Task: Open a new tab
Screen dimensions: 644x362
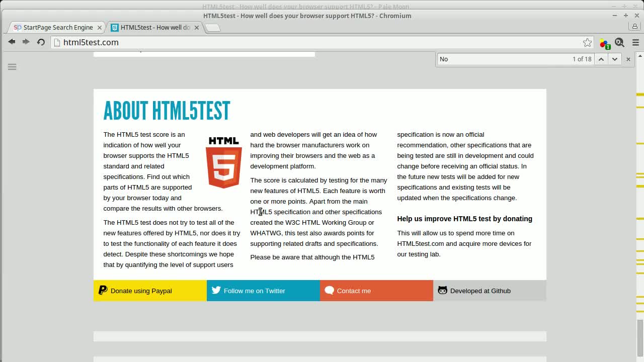Action: click(x=213, y=28)
